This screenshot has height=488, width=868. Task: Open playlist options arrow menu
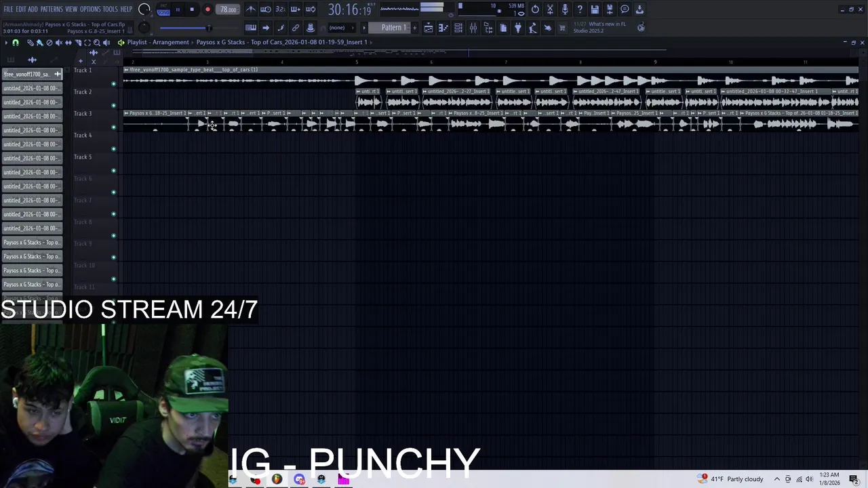(x=5, y=43)
